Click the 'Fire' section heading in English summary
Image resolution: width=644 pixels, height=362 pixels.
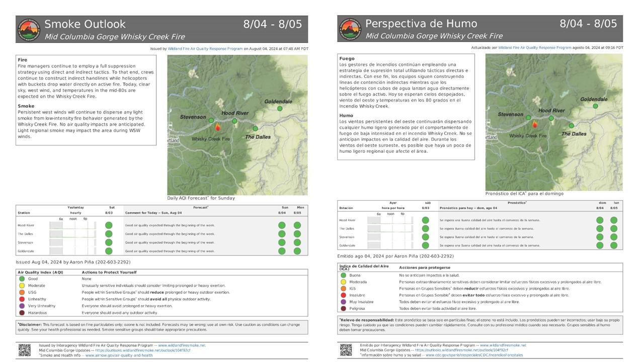pos(22,60)
